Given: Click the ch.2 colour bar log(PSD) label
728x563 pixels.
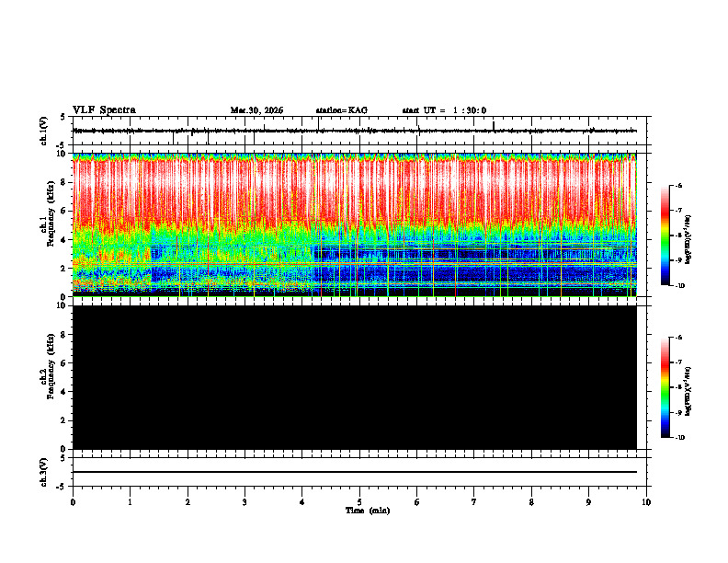Looking at the screenshot, I should (x=688, y=392).
